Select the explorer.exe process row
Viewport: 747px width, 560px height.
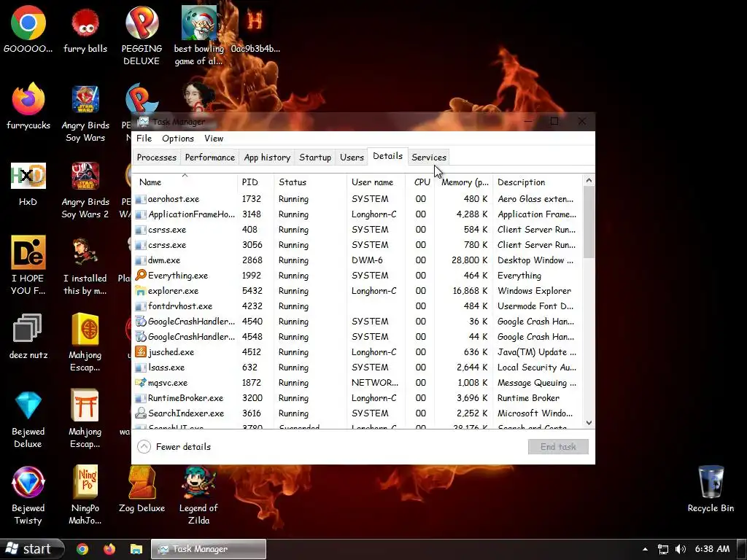[x=357, y=290]
